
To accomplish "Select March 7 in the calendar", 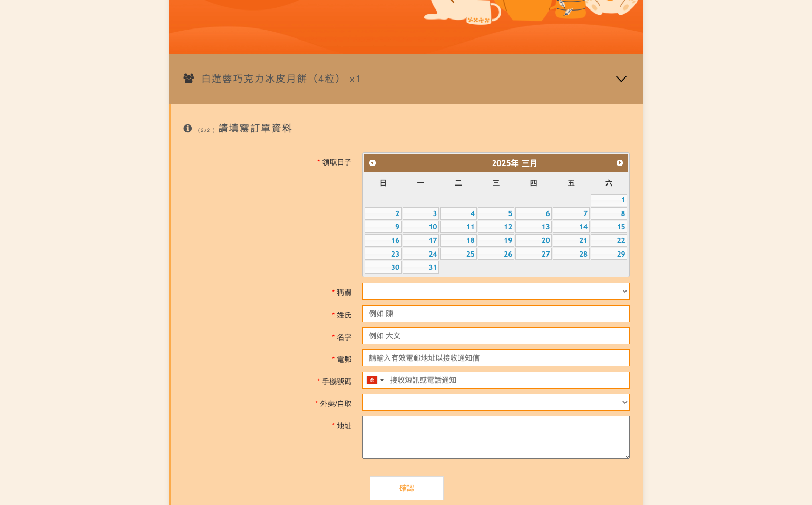I will coord(571,213).
